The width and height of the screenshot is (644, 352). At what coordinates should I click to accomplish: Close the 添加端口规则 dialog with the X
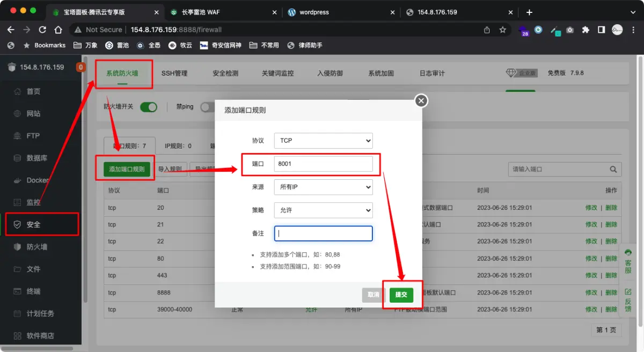point(421,100)
